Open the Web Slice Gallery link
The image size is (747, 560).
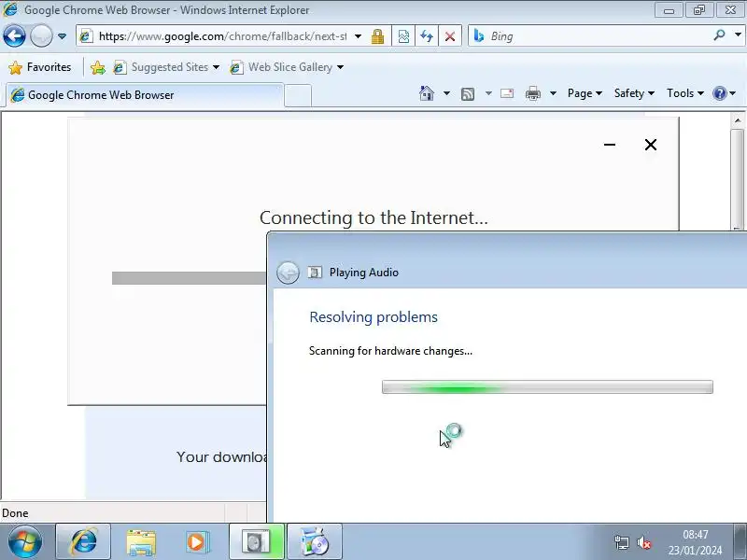(287, 67)
